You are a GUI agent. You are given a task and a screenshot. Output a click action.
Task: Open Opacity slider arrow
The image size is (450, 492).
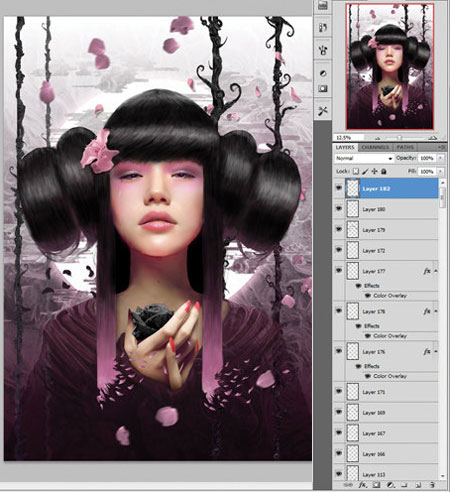coord(441,158)
